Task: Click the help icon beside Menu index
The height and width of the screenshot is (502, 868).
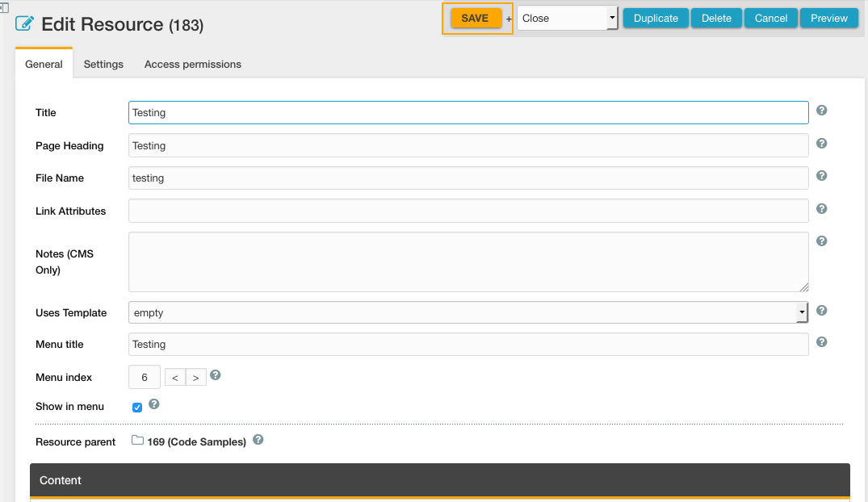Action: click(216, 375)
